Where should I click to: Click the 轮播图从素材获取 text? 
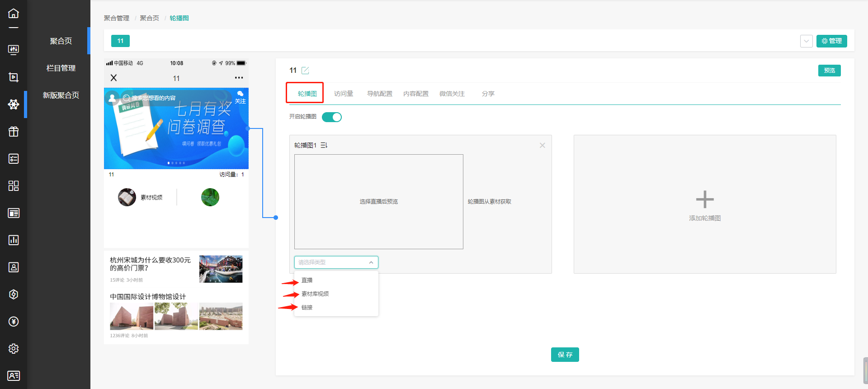click(490, 202)
